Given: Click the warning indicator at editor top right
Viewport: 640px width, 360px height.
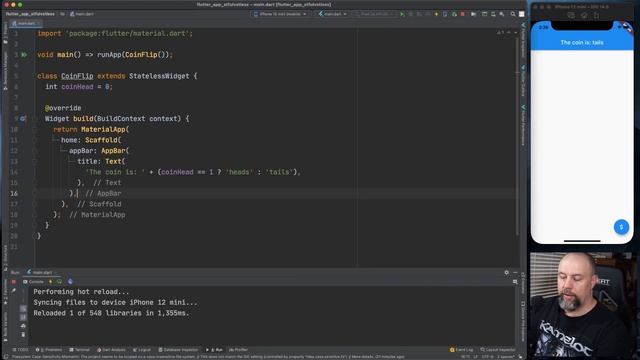Looking at the screenshot, I should point(500,33).
